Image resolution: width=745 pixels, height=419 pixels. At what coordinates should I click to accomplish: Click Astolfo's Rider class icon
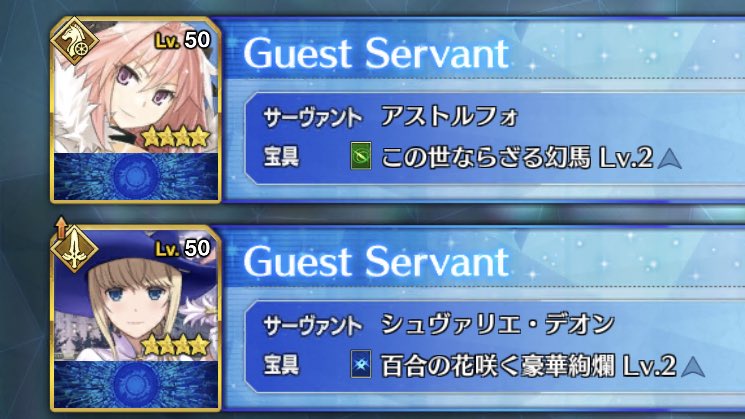[x=75, y=41]
